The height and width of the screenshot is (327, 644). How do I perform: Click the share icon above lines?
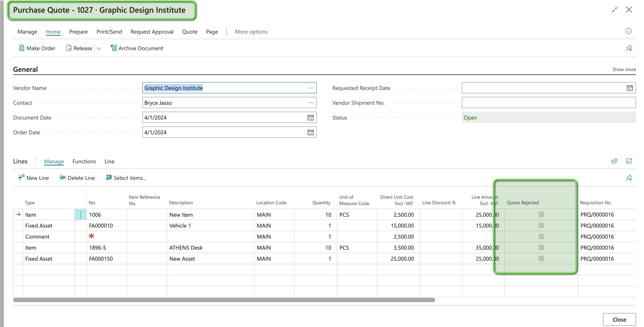tap(614, 161)
